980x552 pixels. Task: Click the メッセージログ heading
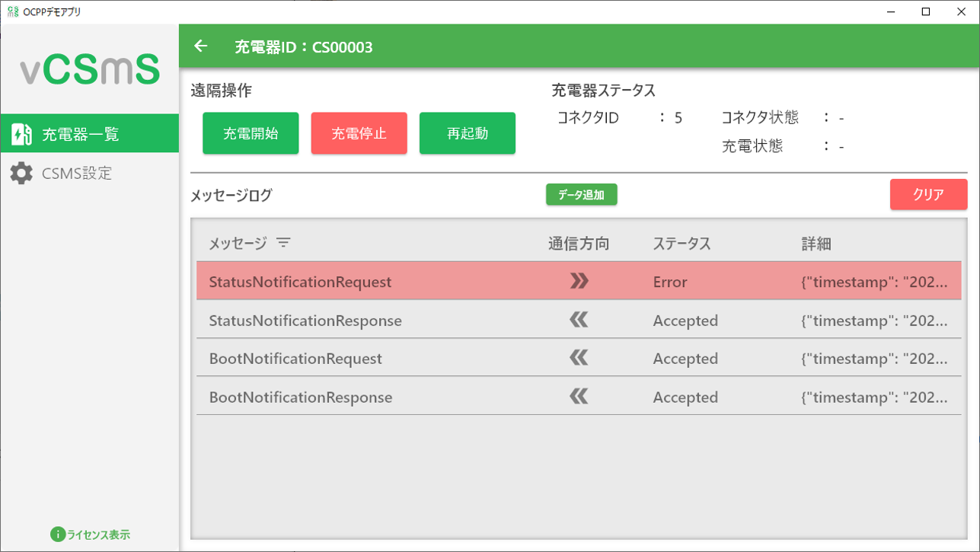231,196
